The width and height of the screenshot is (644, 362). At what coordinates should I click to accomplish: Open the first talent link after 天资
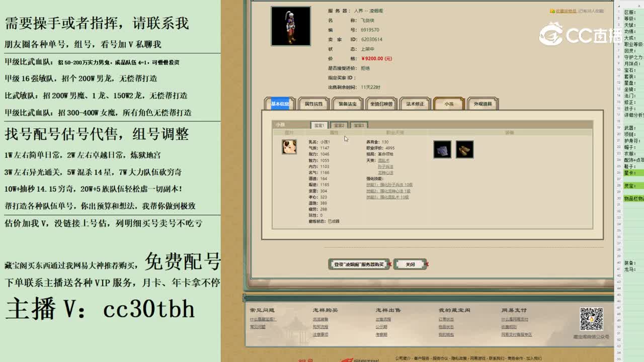pyautogui.click(x=383, y=160)
